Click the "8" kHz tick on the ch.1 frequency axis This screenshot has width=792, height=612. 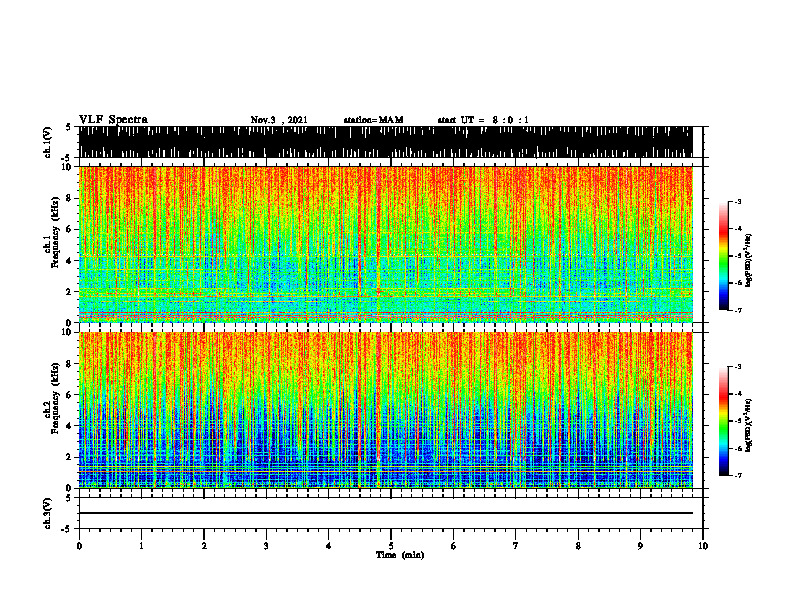point(69,198)
